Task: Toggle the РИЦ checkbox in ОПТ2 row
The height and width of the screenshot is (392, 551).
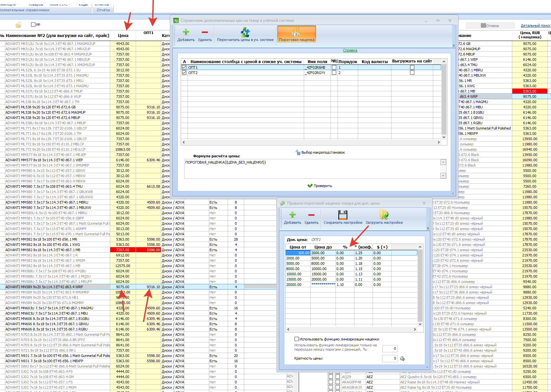Action: point(334,73)
